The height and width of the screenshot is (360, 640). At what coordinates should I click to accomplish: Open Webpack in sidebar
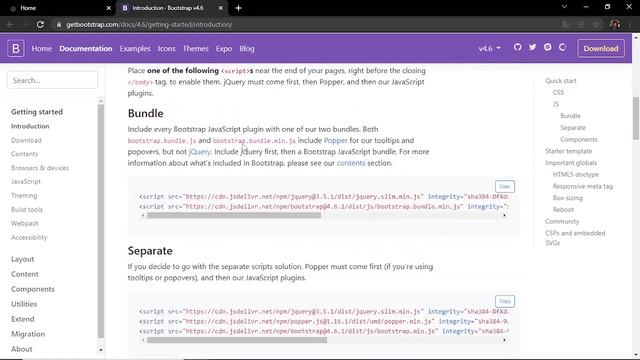click(x=25, y=223)
